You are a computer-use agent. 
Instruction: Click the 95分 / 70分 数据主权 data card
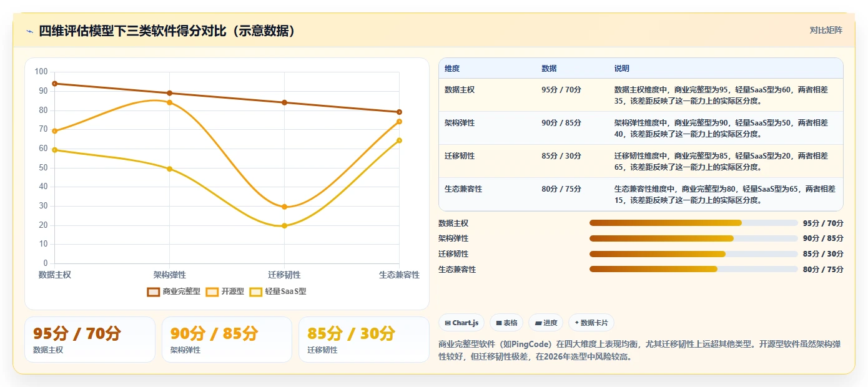pos(90,340)
